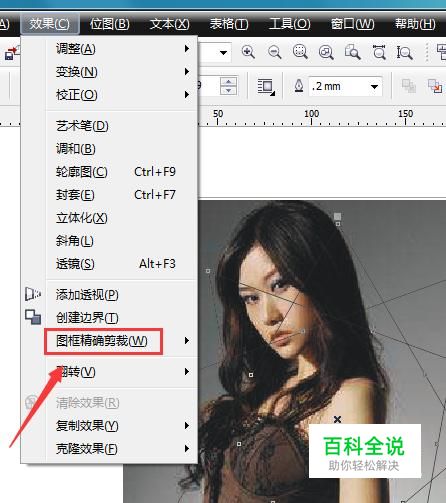Open the 窗口(W) menu

click(x=352, y=24)
